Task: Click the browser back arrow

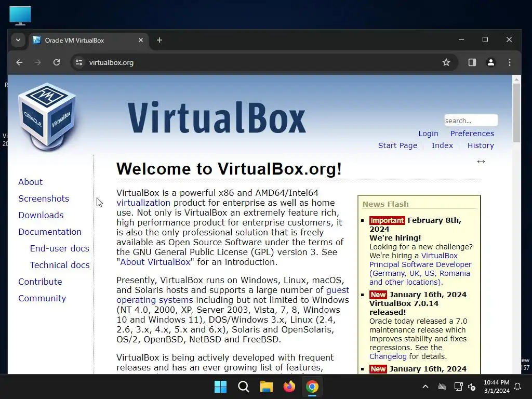Action: (x=19, y=62)
